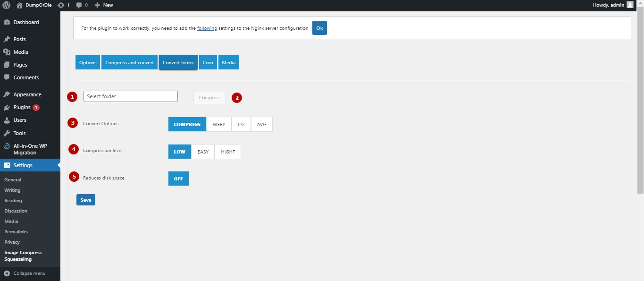Open the comments bubble in admin bar

coord(79,5)
